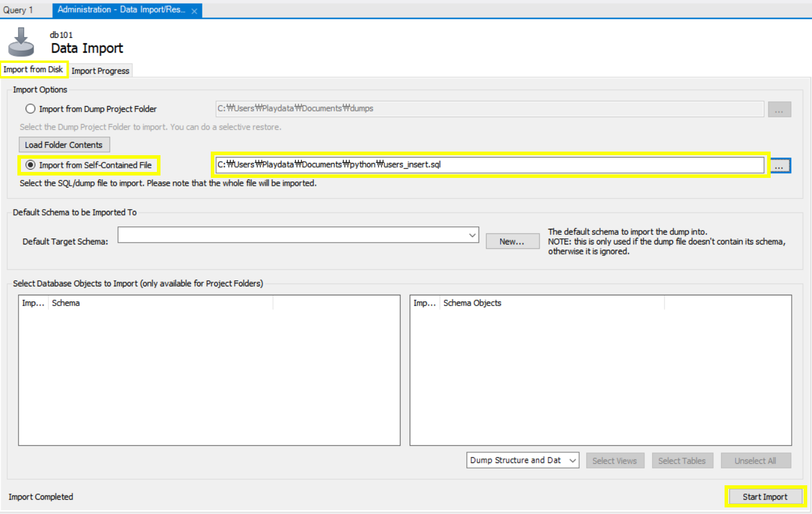The height and width of the screenshot is (514, 812).
Task: Click the Imp... column header in Schema list
Action: point(34,303)
